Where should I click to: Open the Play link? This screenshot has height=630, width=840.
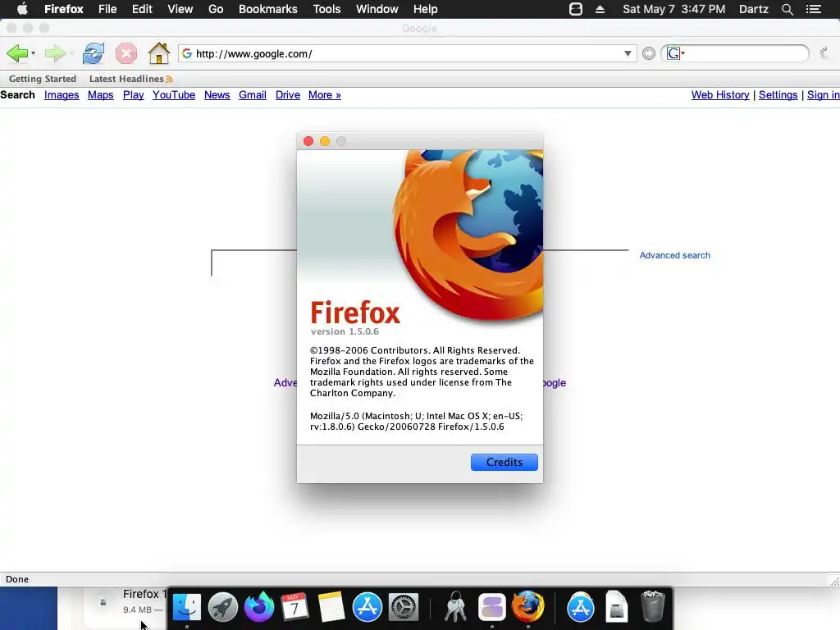(134, 95)
